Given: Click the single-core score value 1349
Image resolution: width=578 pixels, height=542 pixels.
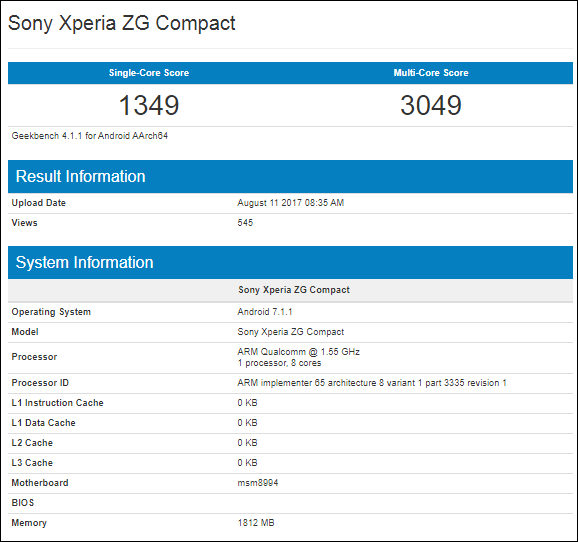Looking at the screenshot, I should (x=149, y=105).
